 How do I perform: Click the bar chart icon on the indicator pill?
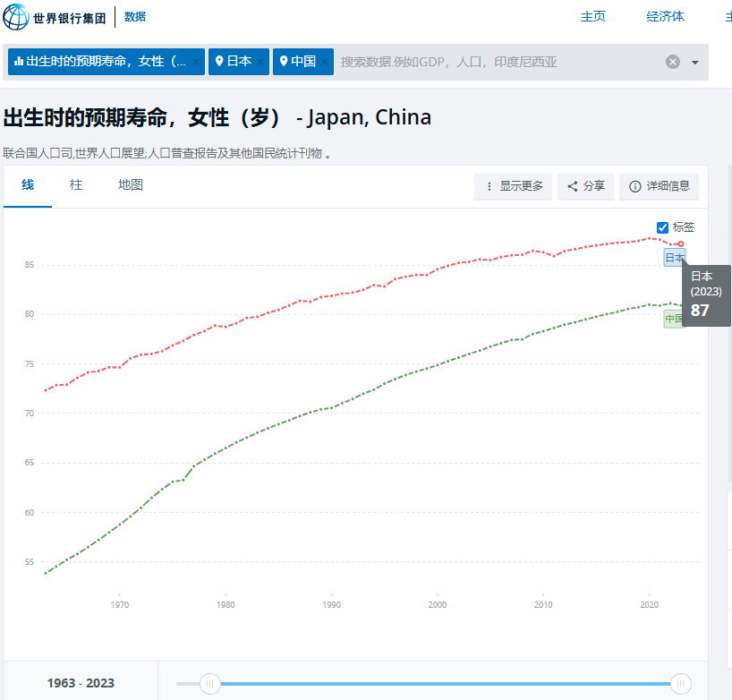[x=20, y=62]
